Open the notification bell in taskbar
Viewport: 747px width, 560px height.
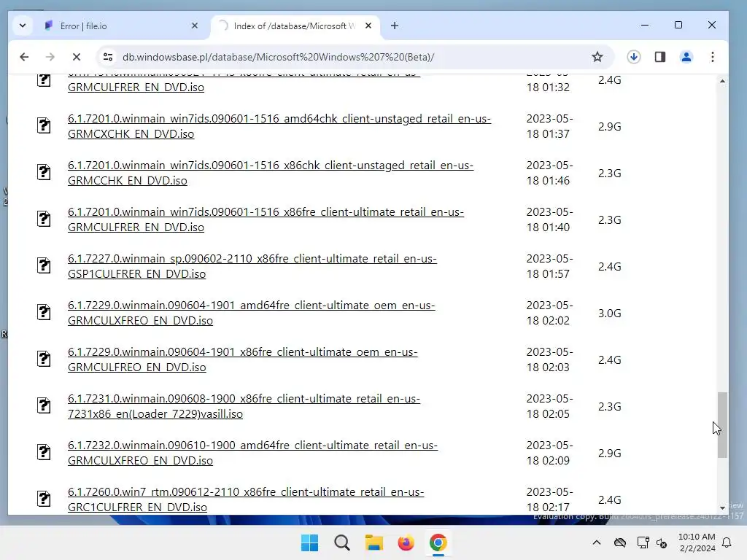[727, 542]
